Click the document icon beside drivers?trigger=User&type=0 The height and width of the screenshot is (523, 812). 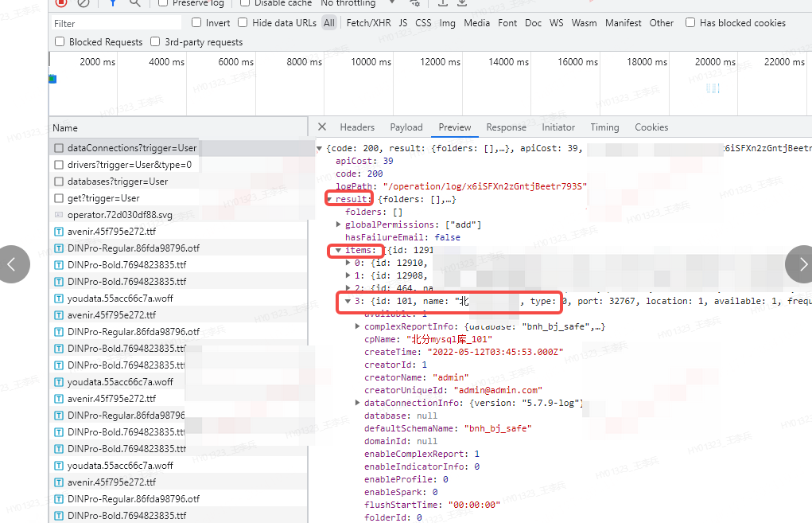click(59, 165)
